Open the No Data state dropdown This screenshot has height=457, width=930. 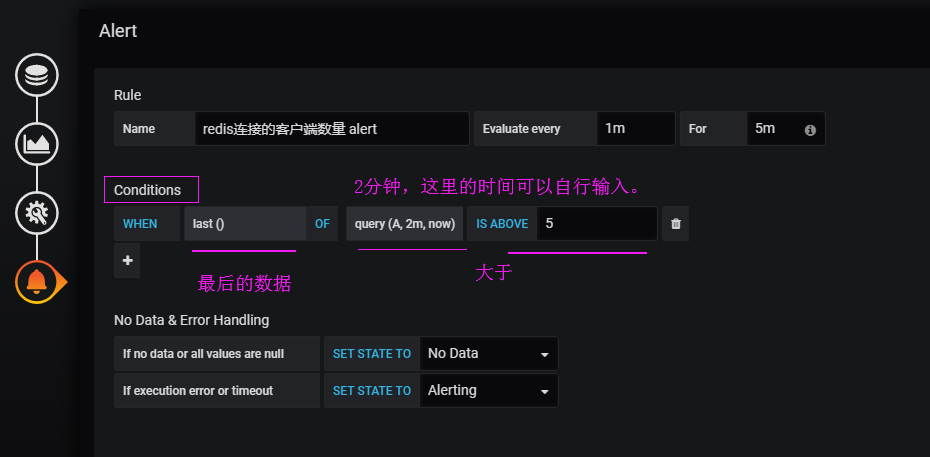[x=489, y=354]
